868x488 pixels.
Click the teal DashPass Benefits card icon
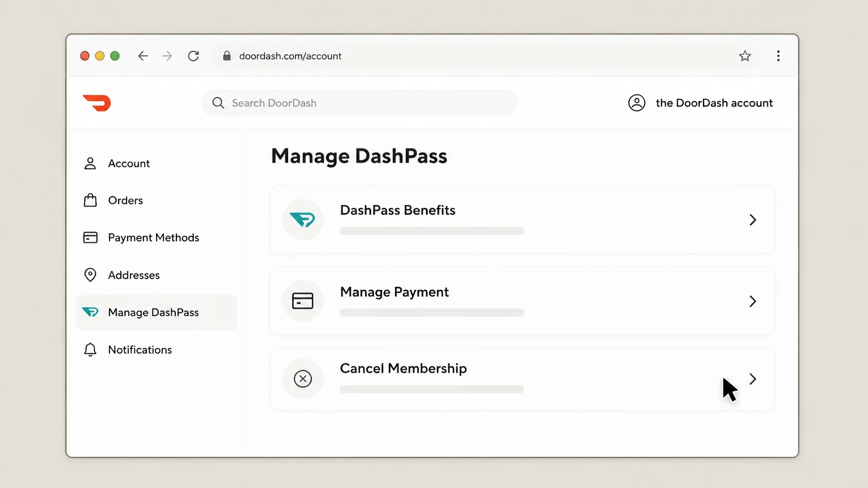click(x=303, y=219)
